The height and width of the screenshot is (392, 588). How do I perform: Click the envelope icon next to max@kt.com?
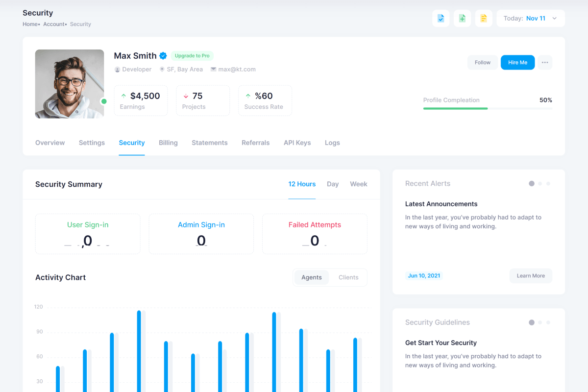pos(213,70)
